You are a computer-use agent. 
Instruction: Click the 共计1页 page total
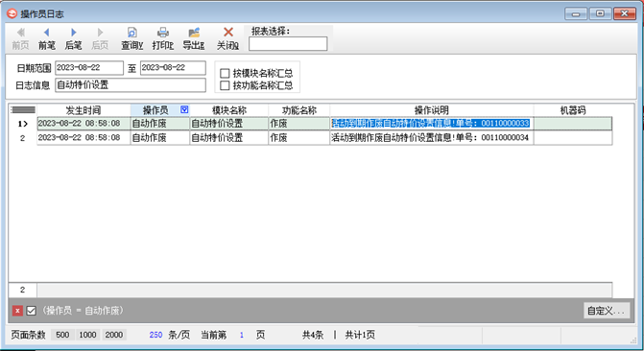click(360, 335)
